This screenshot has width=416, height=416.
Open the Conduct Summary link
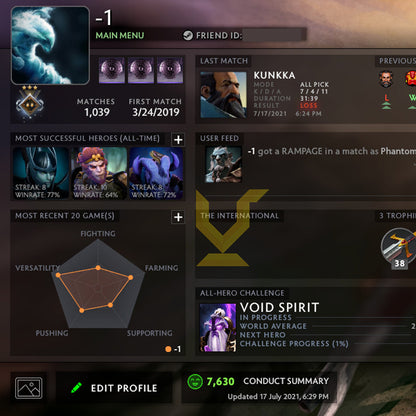(x=286, y=381)
